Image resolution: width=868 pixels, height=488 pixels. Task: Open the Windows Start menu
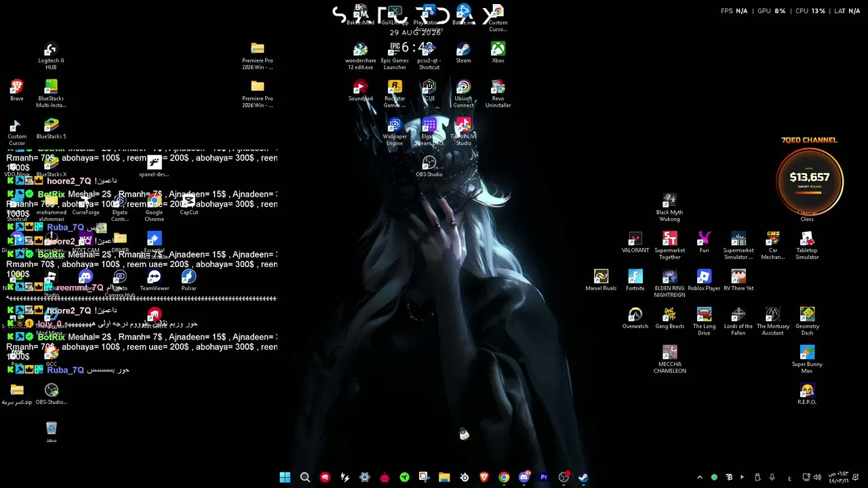pos(285,477)
